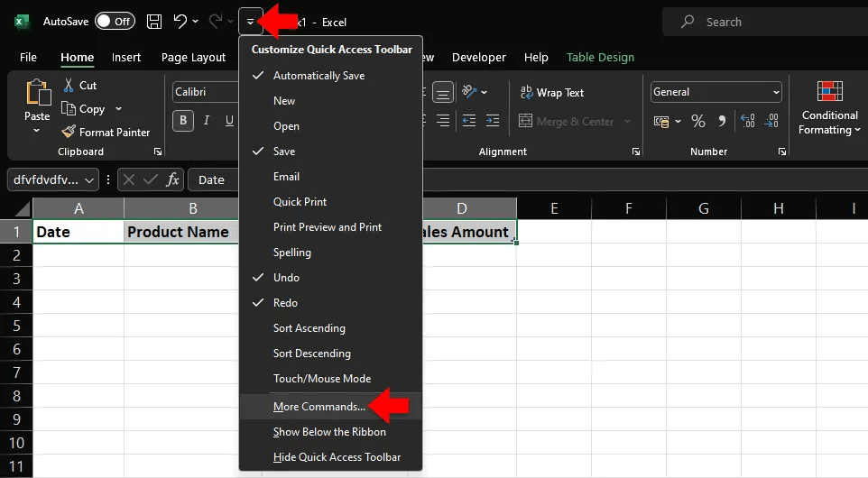Image resolution: width=868 pixels, height=478 pixels.
Task: Toggle Italic formatting
Action: pyautogui.click(x=207, y=120)
